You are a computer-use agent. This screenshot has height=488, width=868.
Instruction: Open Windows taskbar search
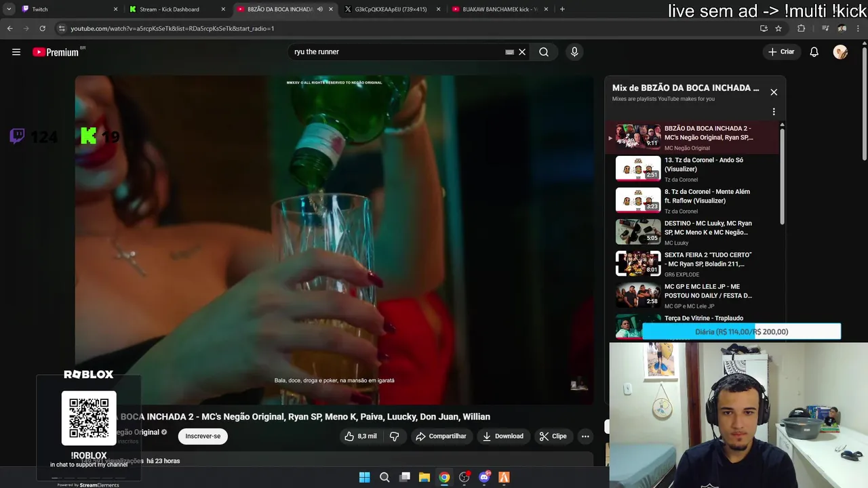tap(384, 477)
